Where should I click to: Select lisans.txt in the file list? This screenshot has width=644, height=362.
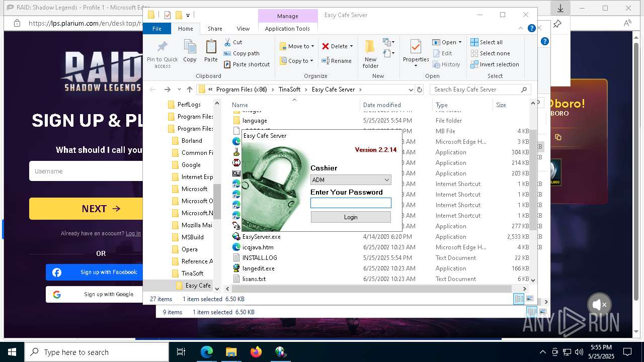click(254, 279)
